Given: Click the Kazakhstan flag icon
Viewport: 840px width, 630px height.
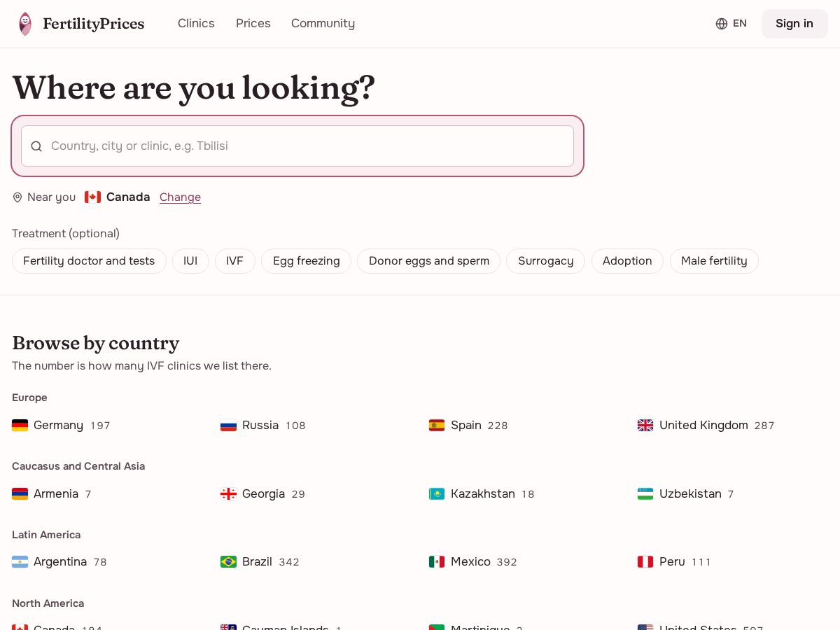Looking at the screenshot, I should pyautogui.click(x=437, y=494).
